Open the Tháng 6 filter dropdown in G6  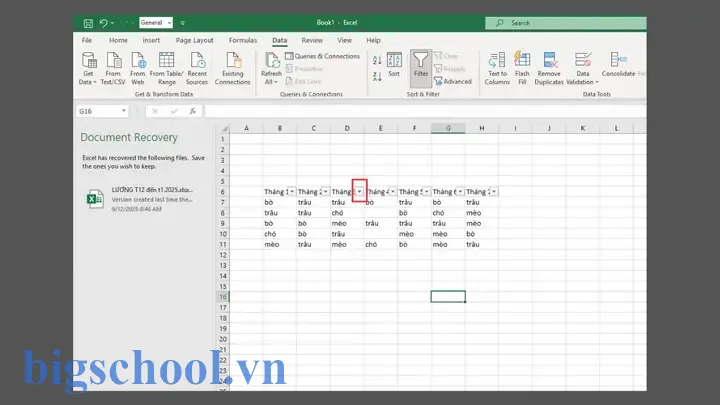pyautogui.click(x=460, y=191)
